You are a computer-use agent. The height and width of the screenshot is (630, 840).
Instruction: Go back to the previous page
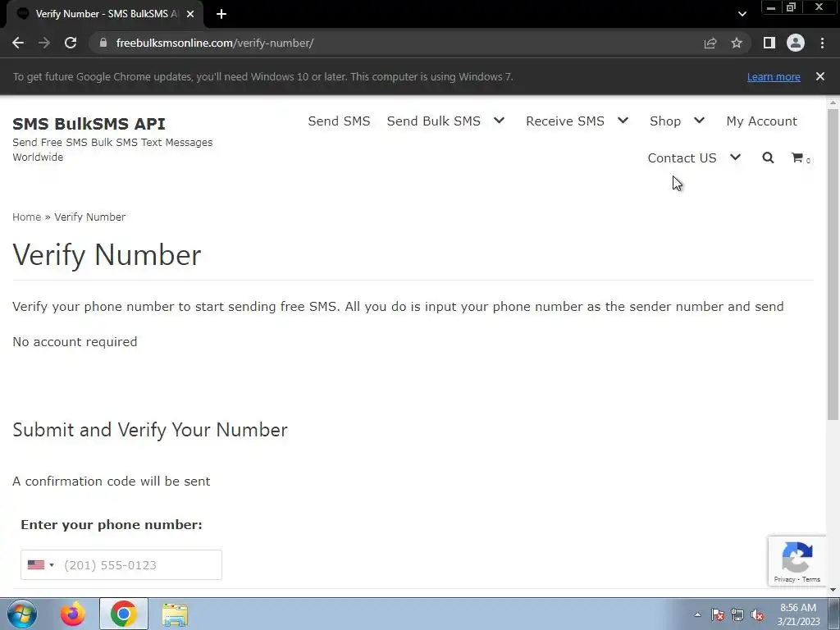18,43
